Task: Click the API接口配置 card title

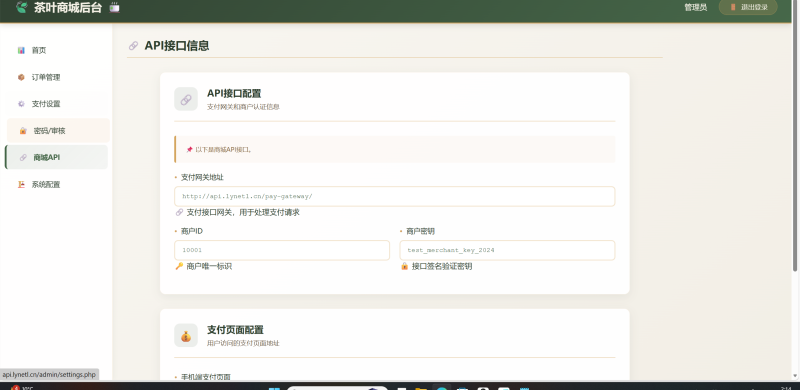Action: click(234, 93)
